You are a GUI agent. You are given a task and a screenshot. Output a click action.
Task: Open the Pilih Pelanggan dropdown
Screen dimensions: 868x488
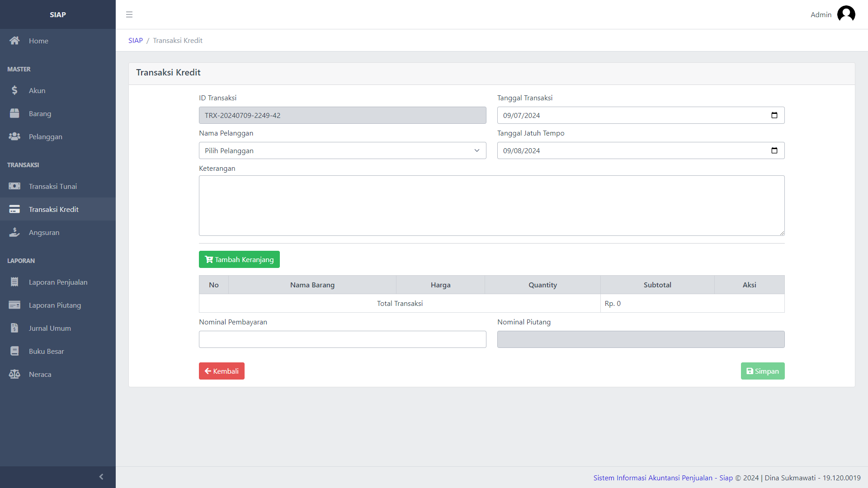(342, 150)
